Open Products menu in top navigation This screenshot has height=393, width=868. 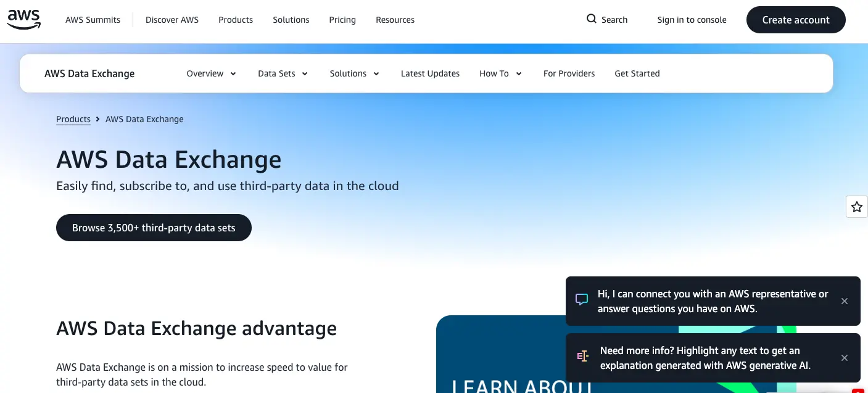coord(236,20)
